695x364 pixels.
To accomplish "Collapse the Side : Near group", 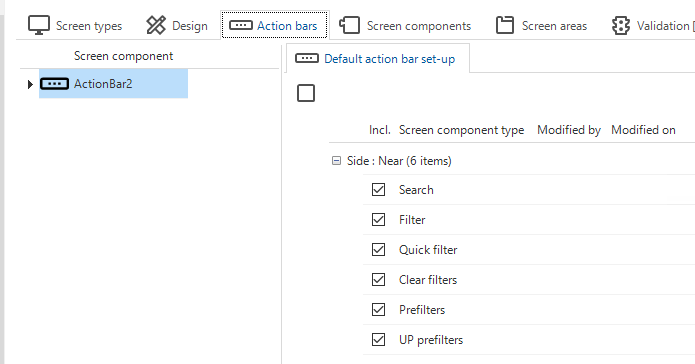I will pos(336,160).
